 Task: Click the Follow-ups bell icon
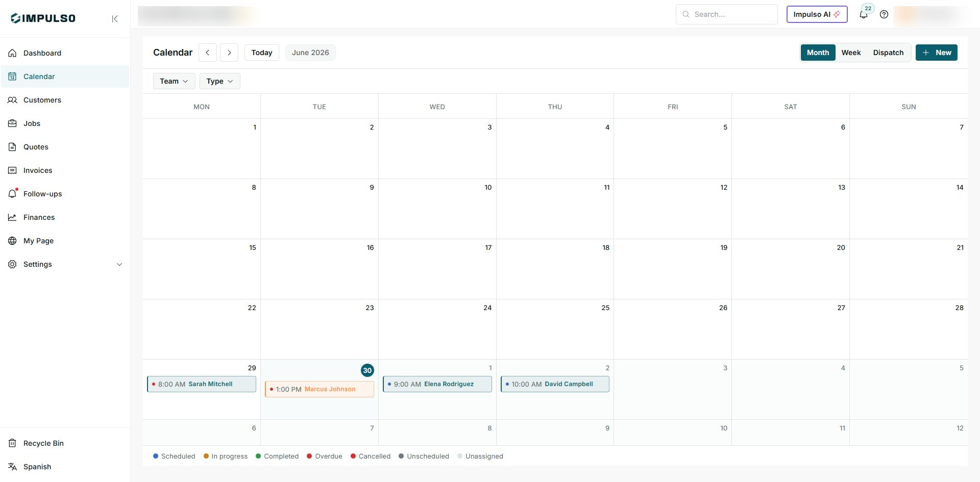[13, 194]
